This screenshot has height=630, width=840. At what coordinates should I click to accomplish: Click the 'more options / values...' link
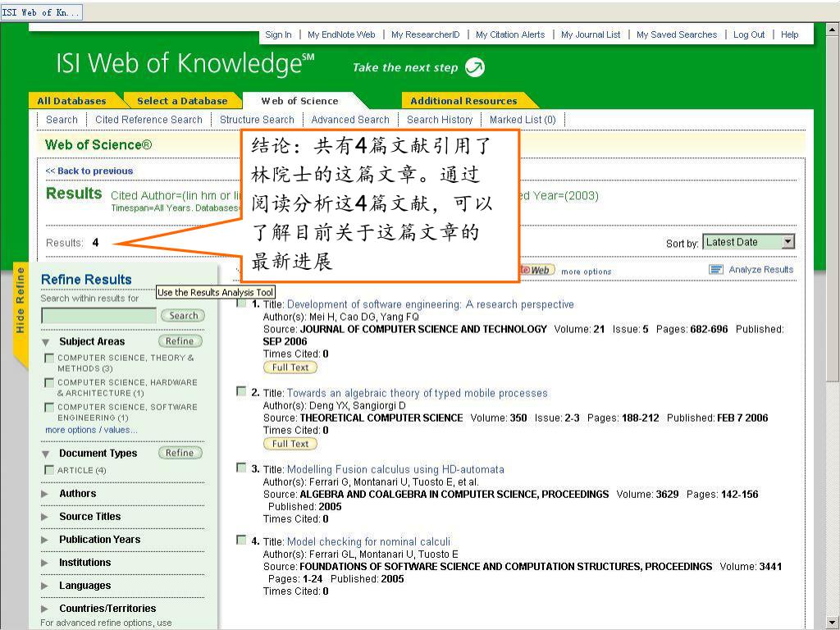point(91,430)
